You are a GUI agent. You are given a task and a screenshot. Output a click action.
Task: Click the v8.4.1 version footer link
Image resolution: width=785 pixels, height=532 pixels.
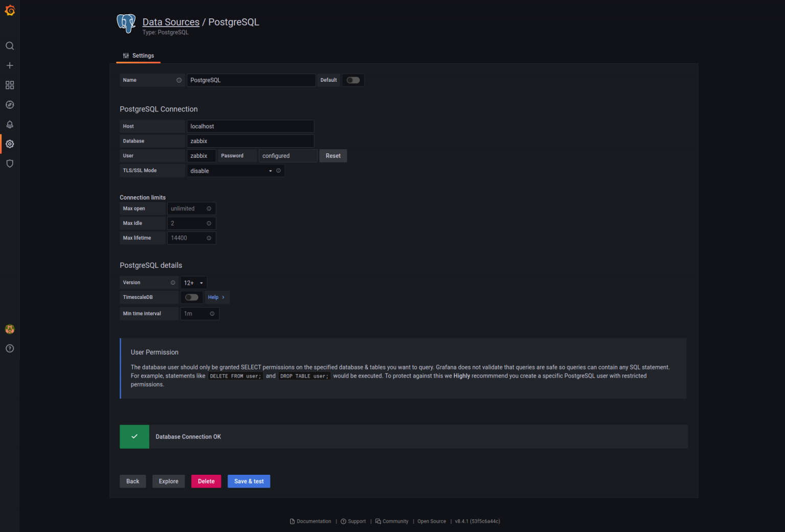coord(477,521)
